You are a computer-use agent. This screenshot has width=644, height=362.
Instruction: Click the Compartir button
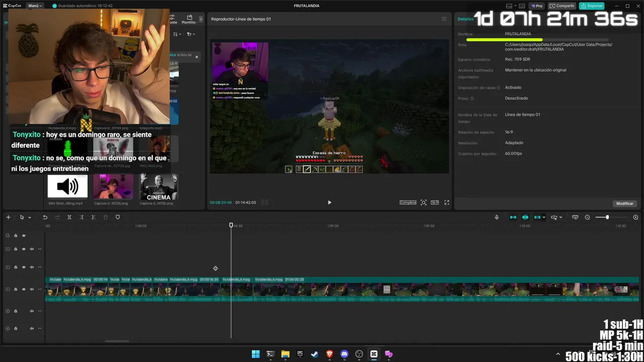coord(562,6)
